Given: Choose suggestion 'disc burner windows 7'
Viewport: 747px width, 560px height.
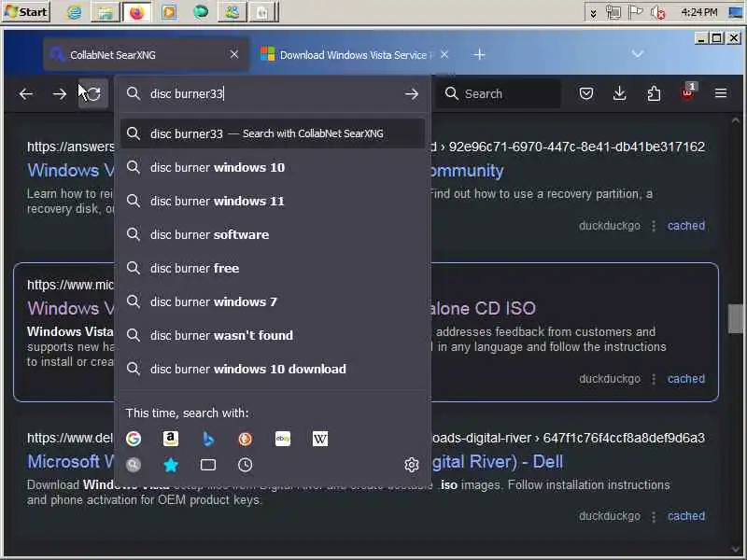Looking at the screenshot, I should [273, 301].
